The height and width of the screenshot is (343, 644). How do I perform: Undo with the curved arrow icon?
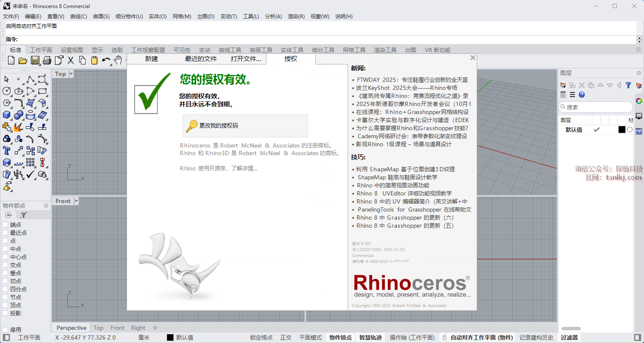[106, 61]
